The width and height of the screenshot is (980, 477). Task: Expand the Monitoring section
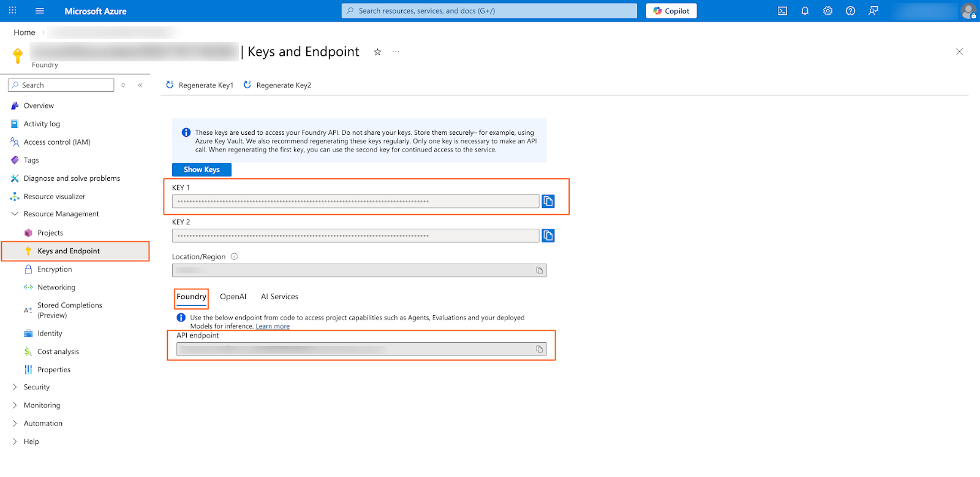click(15, 405)
